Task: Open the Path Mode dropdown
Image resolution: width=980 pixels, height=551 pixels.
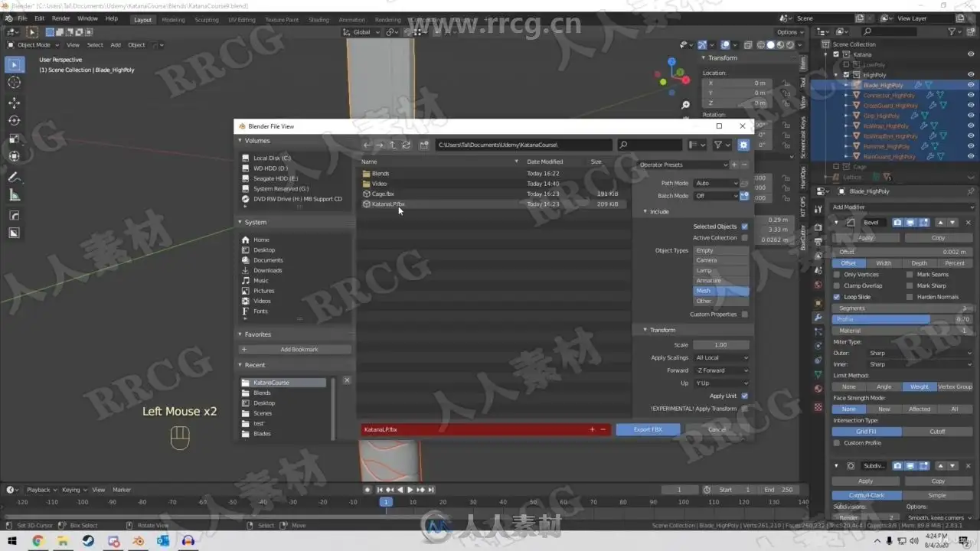Action: 716,184
